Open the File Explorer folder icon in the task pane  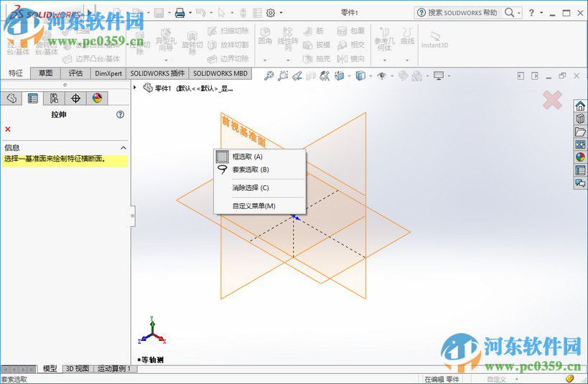(x=581, y=131)
